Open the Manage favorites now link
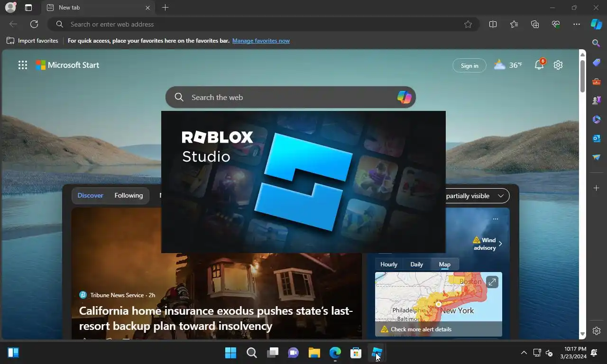The image size is (607, 364). click(261, 41)
